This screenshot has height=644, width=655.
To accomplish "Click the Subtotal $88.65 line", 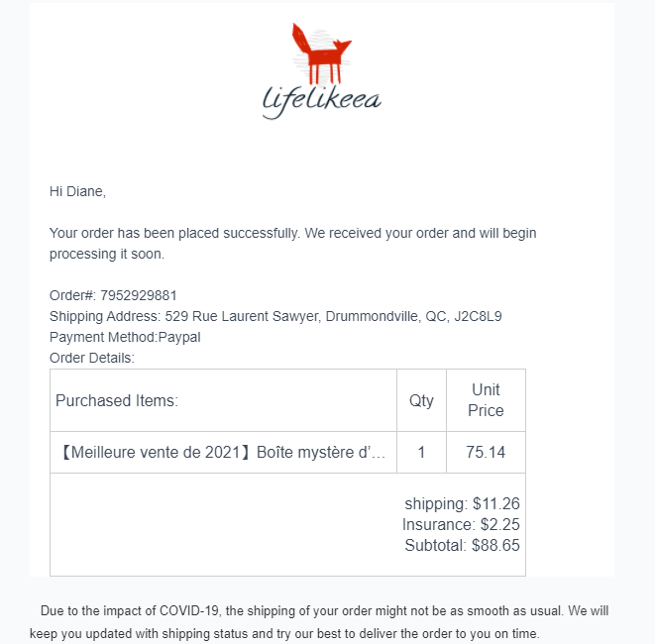I will (462, 545).
